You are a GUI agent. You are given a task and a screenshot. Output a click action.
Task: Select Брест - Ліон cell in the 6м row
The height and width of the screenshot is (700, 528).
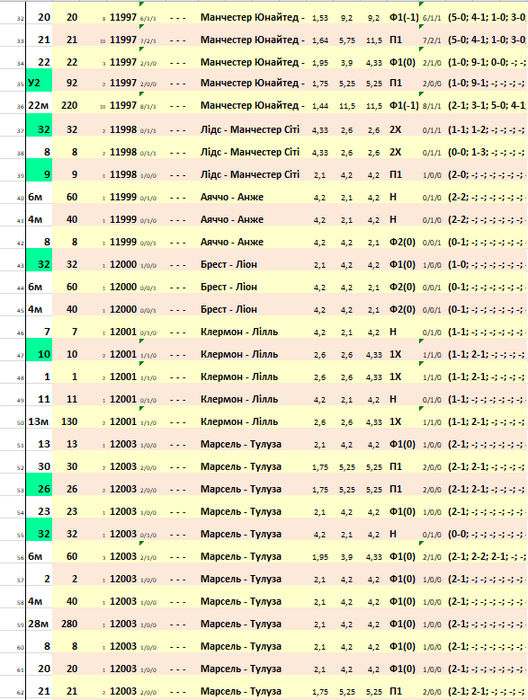(229, 287)
